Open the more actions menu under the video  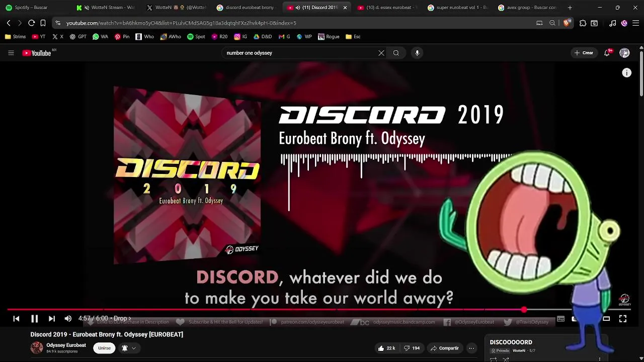471,348
